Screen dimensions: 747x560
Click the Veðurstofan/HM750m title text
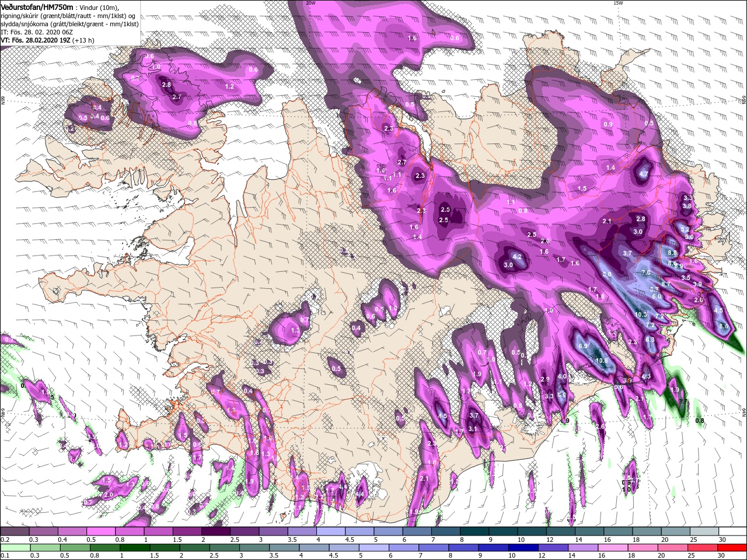(37, 6)
